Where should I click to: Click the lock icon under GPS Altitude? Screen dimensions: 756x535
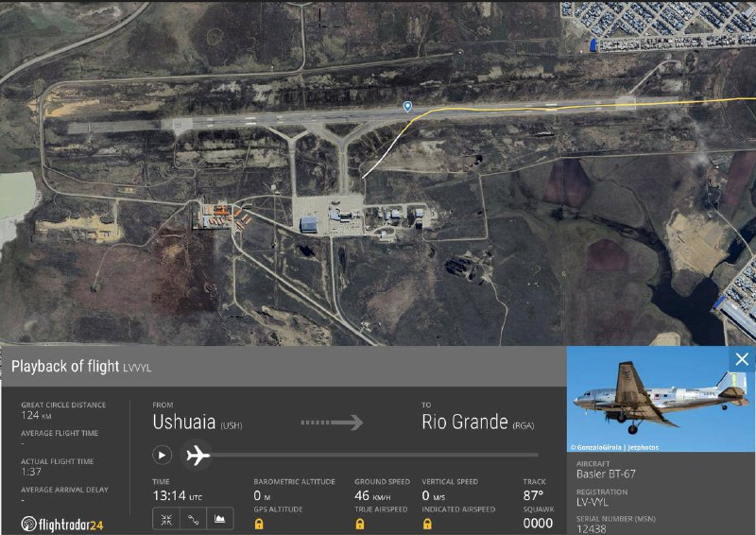pyautogui.click(x=259, y=524)
